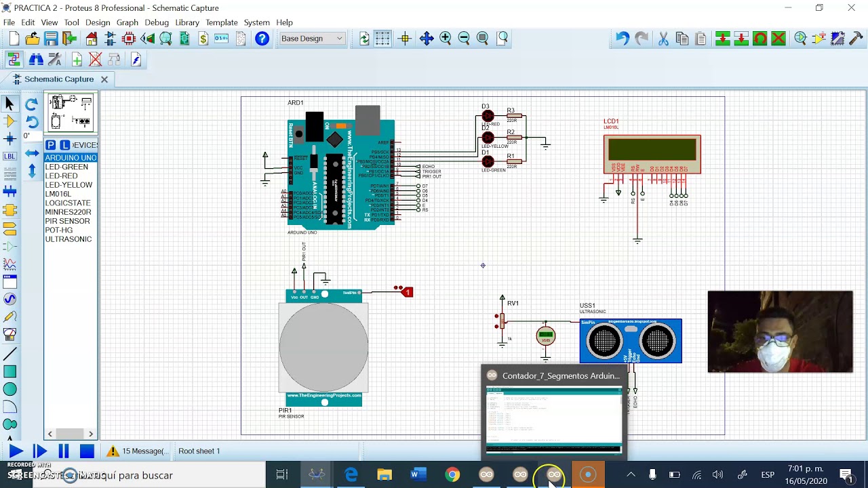This screenshot has width=868, height=488.
Task: Choose the Selection Mode arrow tool
Action: point(9,104)
